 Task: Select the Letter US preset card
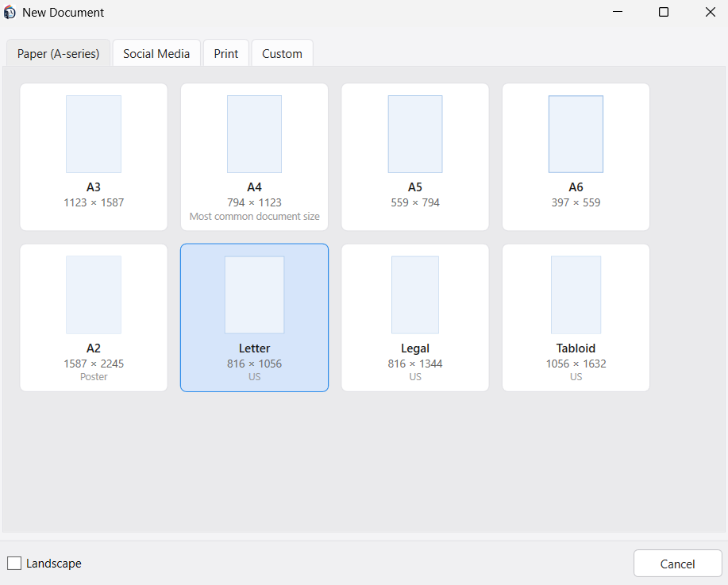pyautogui.click(x=254, y=318)
